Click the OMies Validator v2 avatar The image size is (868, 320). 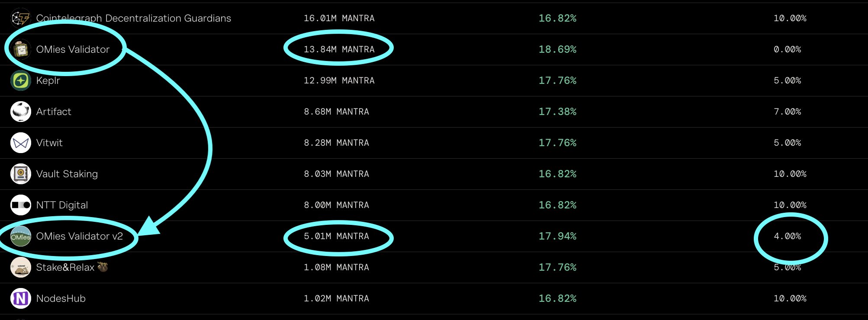(20, 237)
